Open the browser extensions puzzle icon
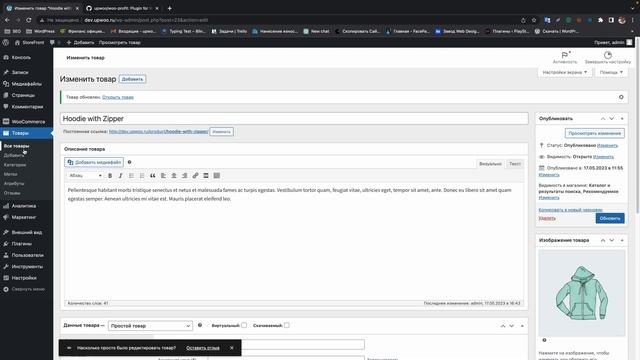This screenshot has width=640, height=360. pyautogui.click(x=600, y=20)
